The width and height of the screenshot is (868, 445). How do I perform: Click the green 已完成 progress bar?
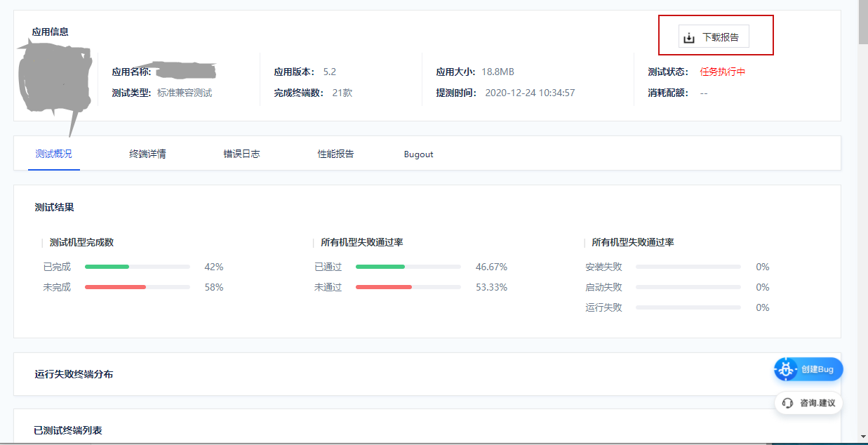point(138,267)
